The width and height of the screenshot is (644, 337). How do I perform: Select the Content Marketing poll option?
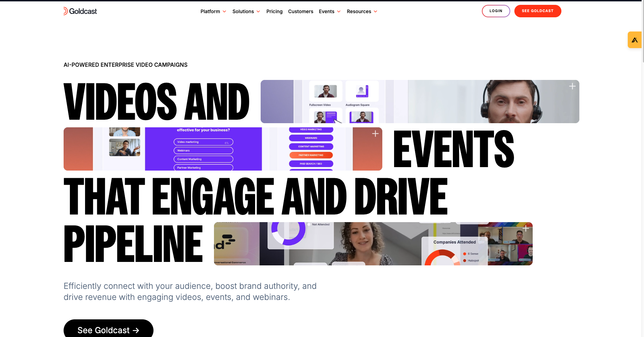coord(203,159)
